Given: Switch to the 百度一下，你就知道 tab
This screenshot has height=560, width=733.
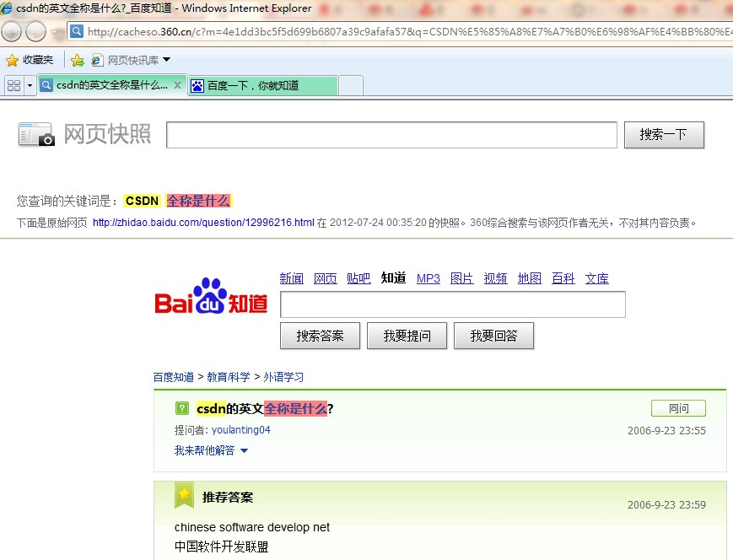Looking at the screenshot, I should point(261,85).
